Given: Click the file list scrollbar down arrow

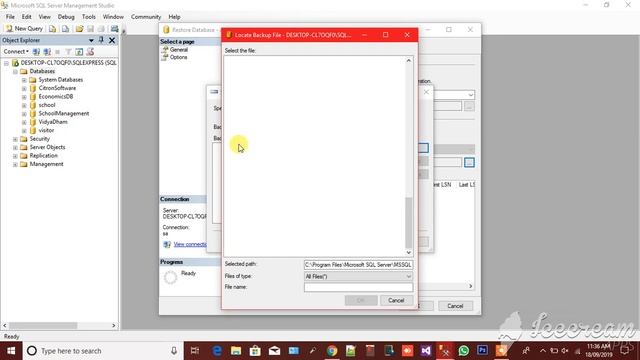Looking at the screenshot, I should point(409,253).
